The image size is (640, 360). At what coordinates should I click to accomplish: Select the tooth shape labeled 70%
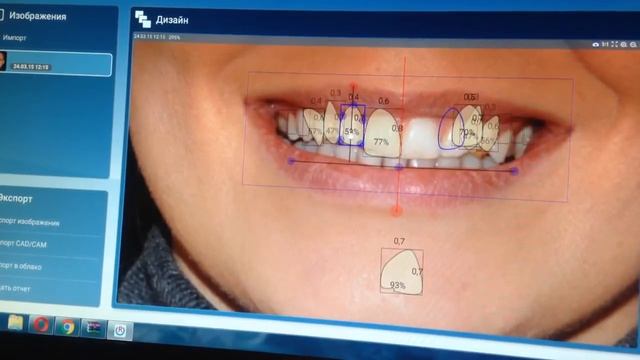click(468, 127)
